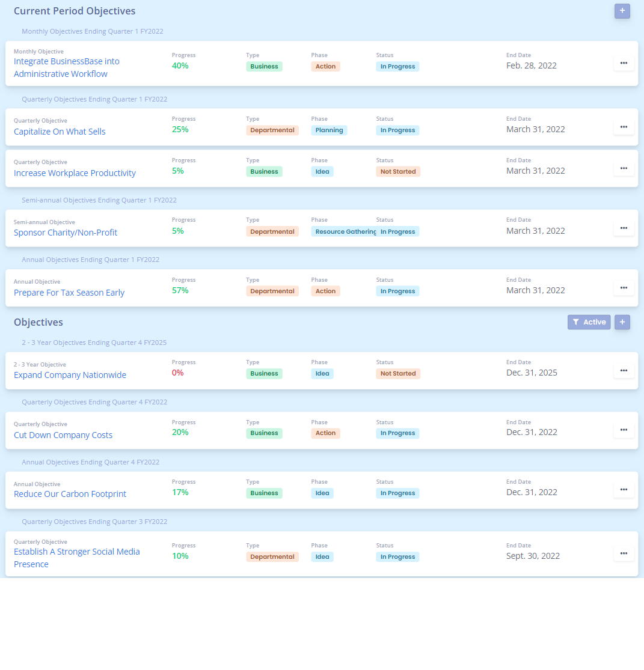644x670 pixels.
Task: Click the 20% progress of Cut Down Company Costs
Action: point(180,433)
